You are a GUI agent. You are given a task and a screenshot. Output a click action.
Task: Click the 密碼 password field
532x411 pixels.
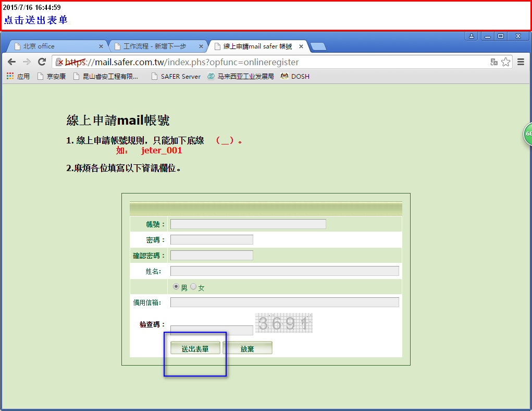tap(212, 240)
